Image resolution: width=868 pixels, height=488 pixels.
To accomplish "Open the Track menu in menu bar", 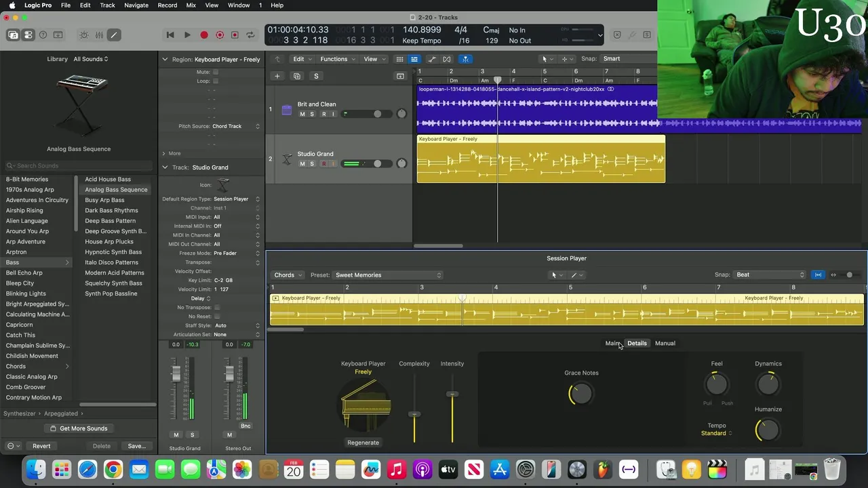I will click(x=107, y=5).
